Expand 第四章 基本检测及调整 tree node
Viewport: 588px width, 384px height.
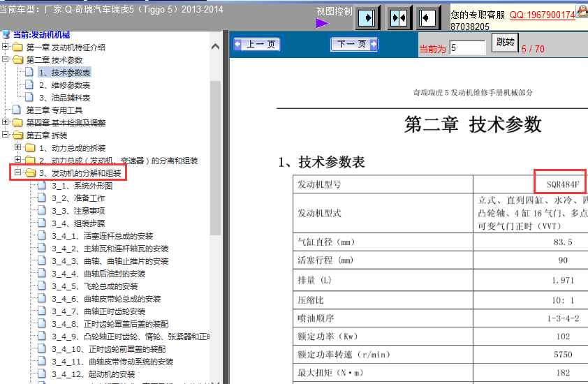point(6,122)
